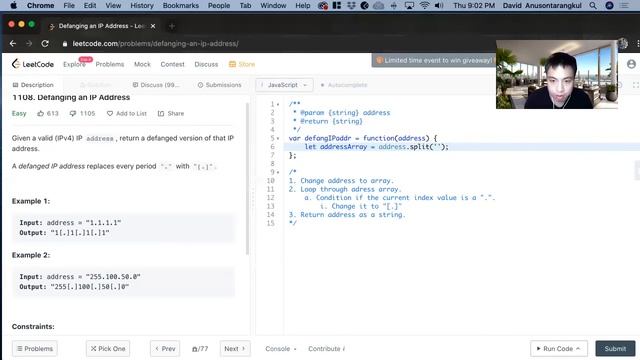Click the Example 1 heading
The height and width of the screenshot is (360, 640).
click(31, 201)
